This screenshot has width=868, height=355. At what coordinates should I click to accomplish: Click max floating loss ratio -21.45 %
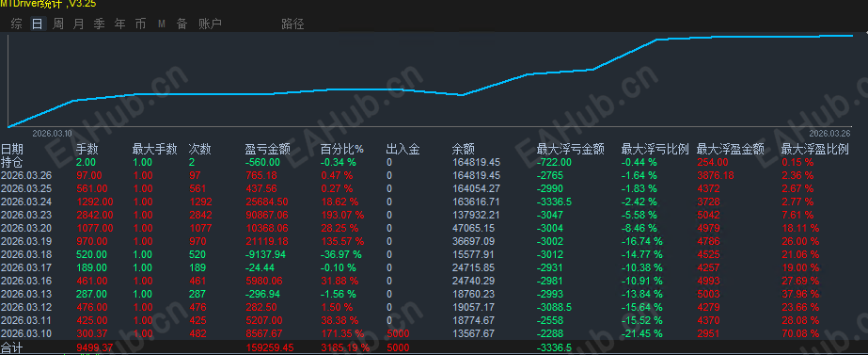coord(642,333)
